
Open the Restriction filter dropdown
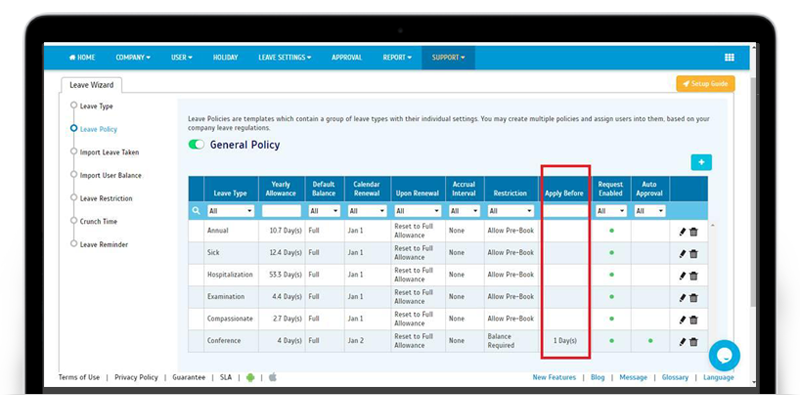[x=511, y=211]
